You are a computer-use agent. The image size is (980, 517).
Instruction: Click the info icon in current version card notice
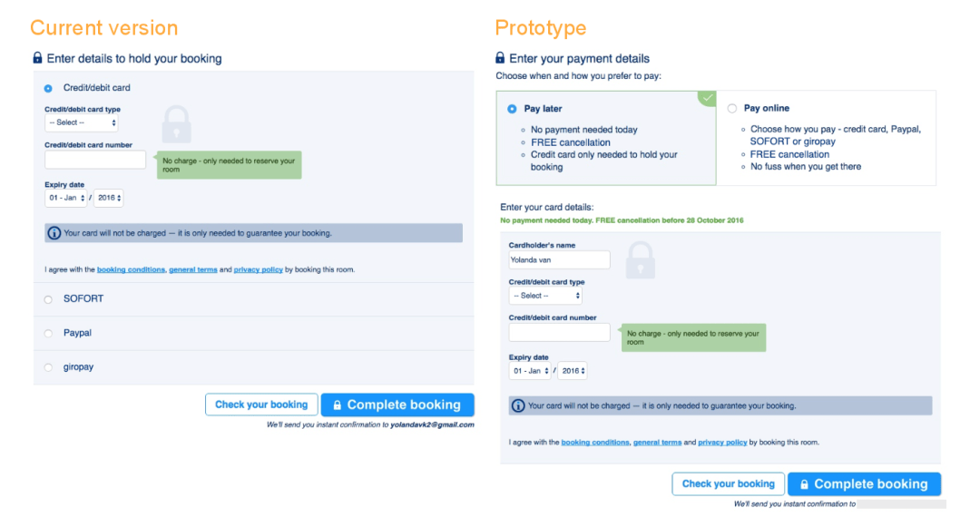(54, 233)
